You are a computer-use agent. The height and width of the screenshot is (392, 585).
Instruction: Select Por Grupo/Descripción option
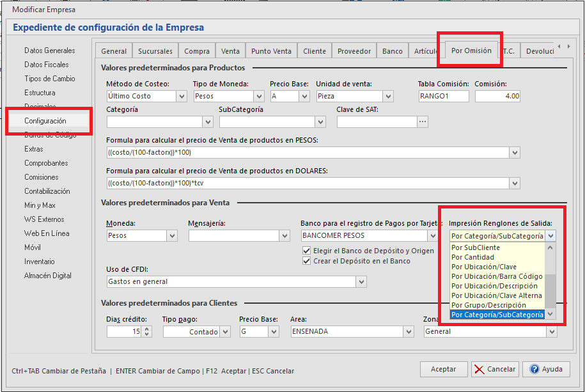(x=488, y=305)
